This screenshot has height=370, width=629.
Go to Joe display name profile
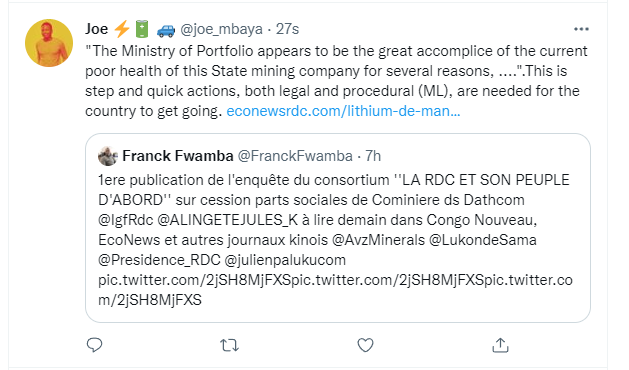[x=96, y=29]
